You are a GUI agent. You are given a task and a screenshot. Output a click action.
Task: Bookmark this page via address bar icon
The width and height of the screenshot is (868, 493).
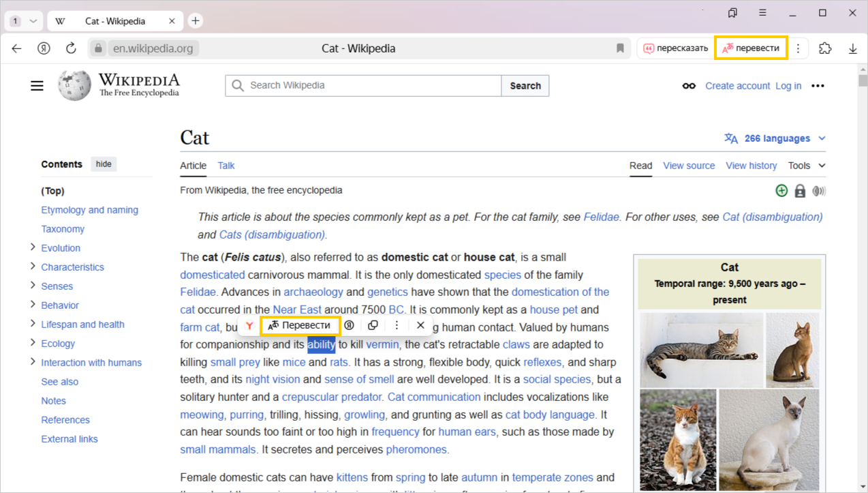point(620,48)
